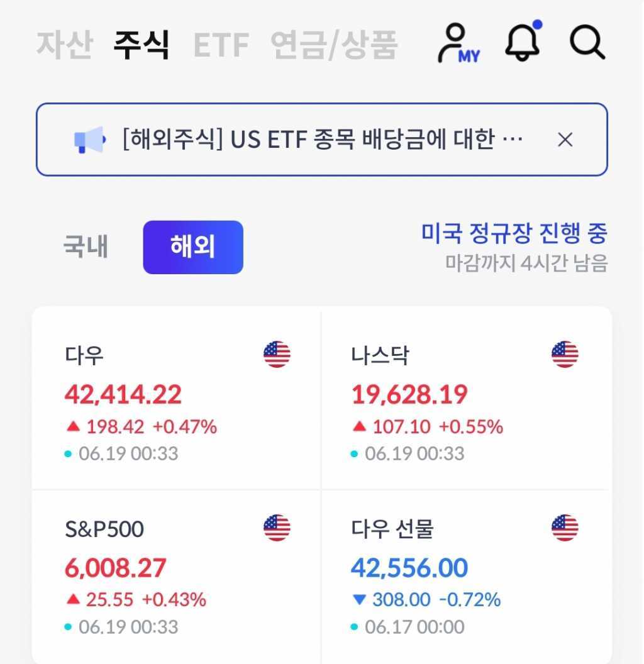Select the 주식 tab

(x=141, y=44)
